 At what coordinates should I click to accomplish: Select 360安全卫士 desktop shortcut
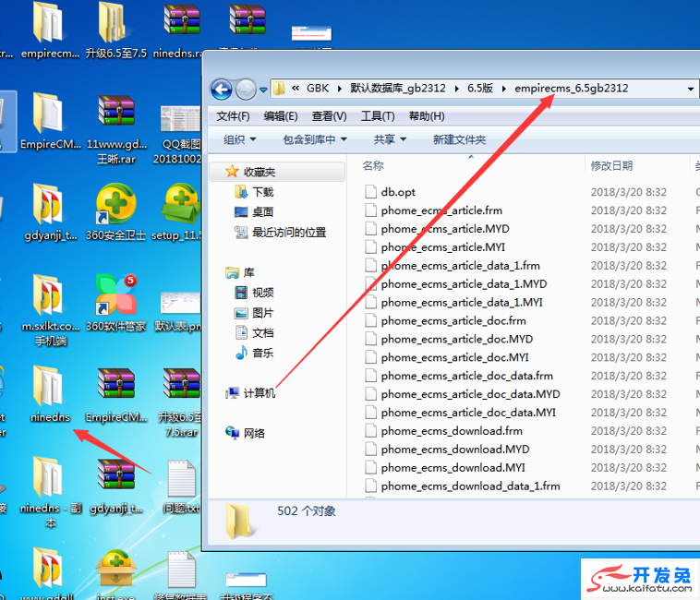[x=116, y=213]
